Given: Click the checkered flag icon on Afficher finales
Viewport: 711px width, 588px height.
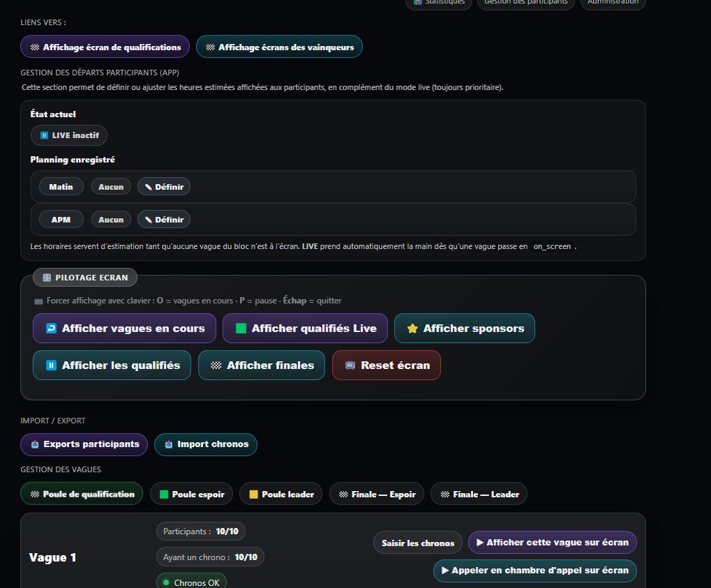Looking at the screenshot, I should click(x=216, y=365).
